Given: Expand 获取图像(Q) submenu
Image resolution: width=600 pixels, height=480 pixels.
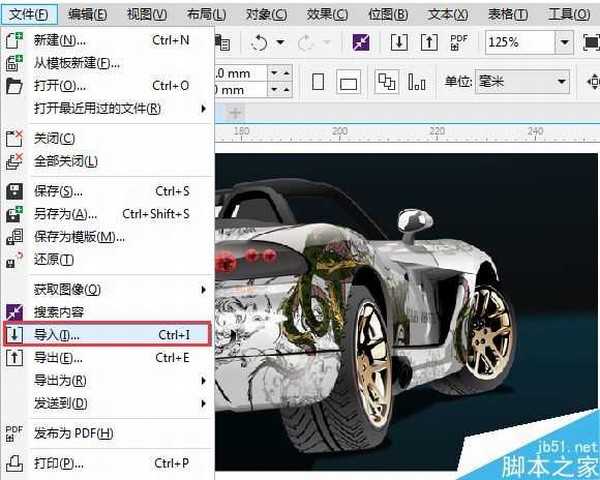Looking at the screenshot, I should (x=107, y=290).
